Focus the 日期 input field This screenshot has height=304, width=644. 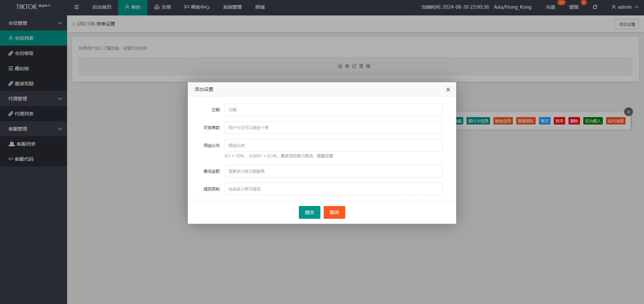(x=333, y=110)
